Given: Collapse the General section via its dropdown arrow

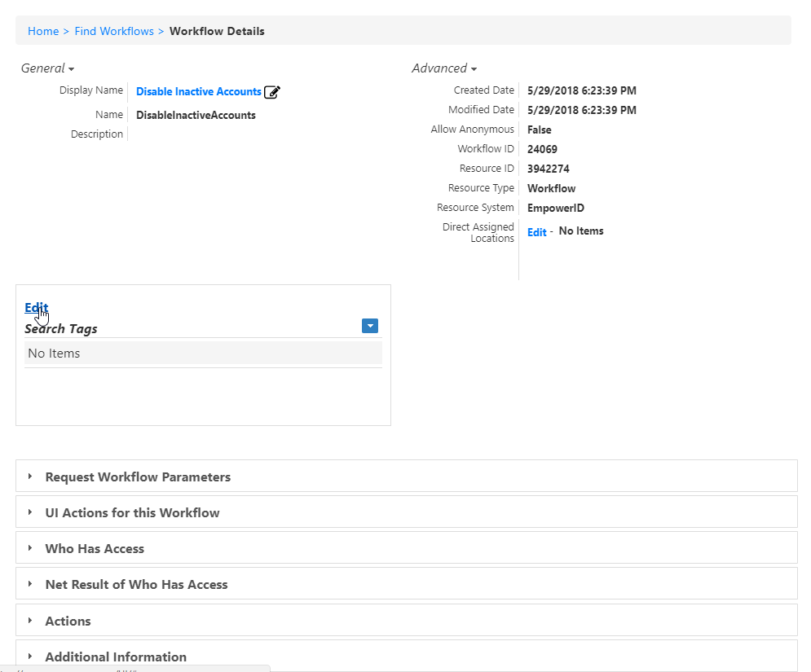Looking at the screenshot, I should (71, 69).
